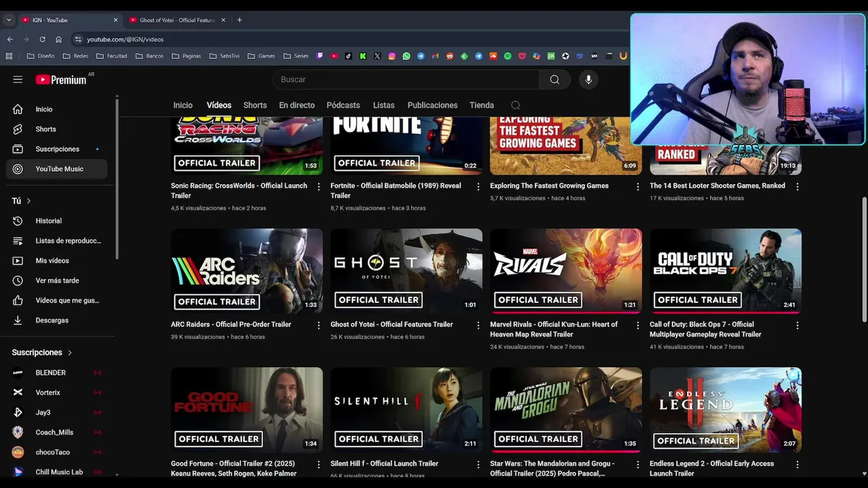
Task: Open the Redes bookmarks folder
Action: click(75, 56)
